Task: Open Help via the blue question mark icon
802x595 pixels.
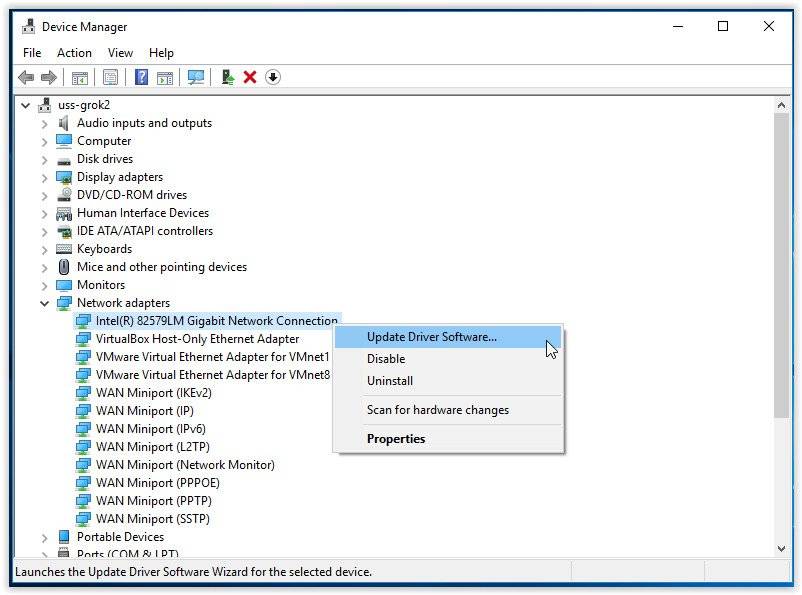Action: (x=142, y=77)
